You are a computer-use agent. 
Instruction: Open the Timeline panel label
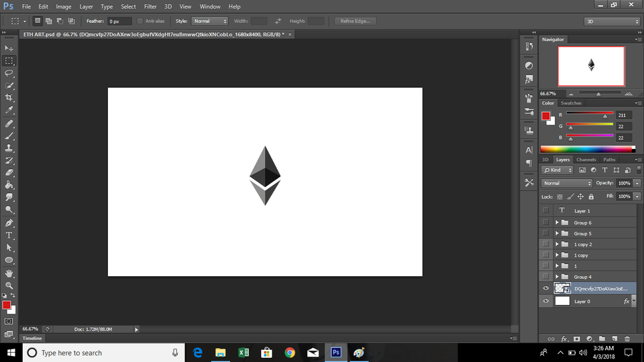pos(32,338)
